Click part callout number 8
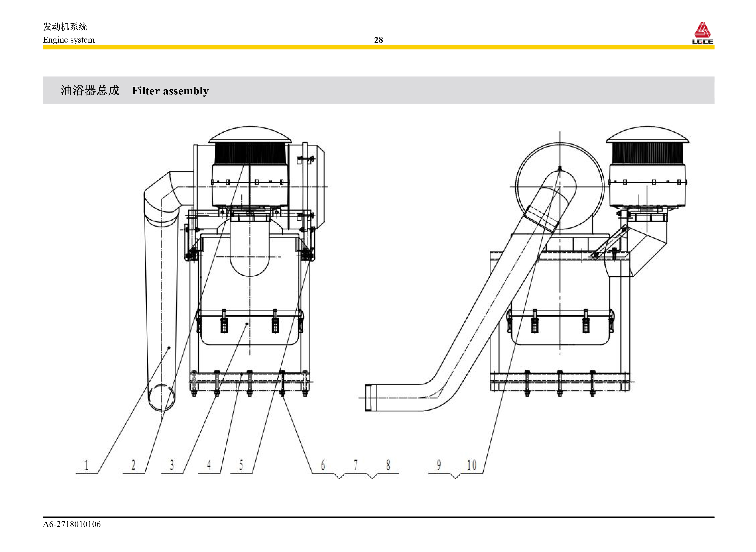Screen dimensions: 756x552 pyautogui.click(x=388, y=465)
